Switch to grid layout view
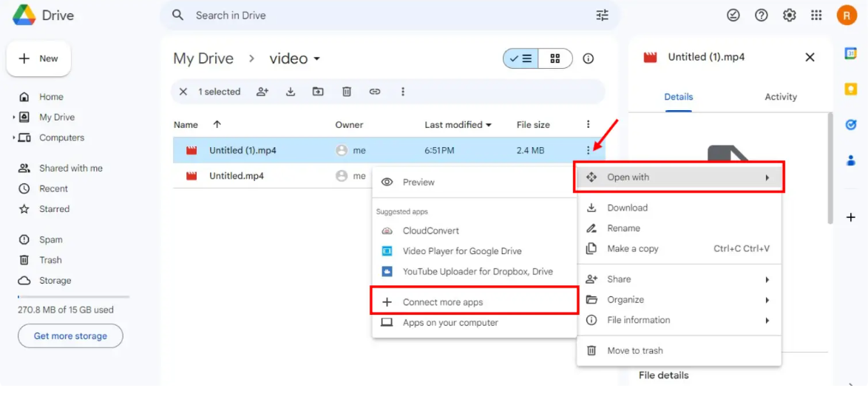Viewport: 868px width, 402px height. click(555, 58)
